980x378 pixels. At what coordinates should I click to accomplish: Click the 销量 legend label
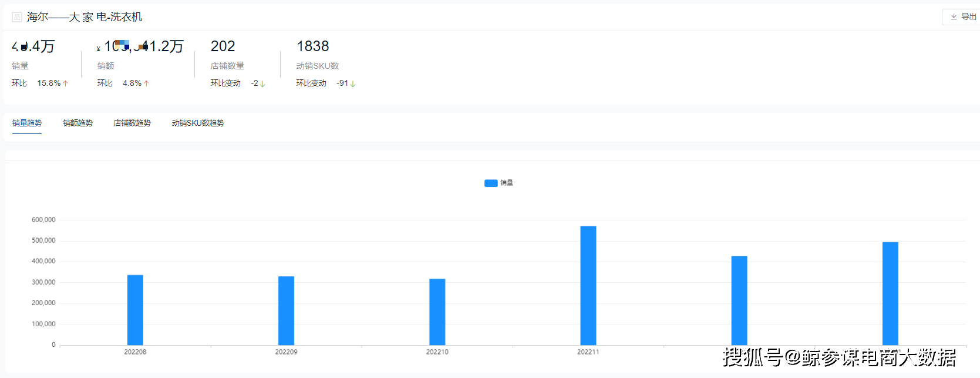click(x=507, y=183)
